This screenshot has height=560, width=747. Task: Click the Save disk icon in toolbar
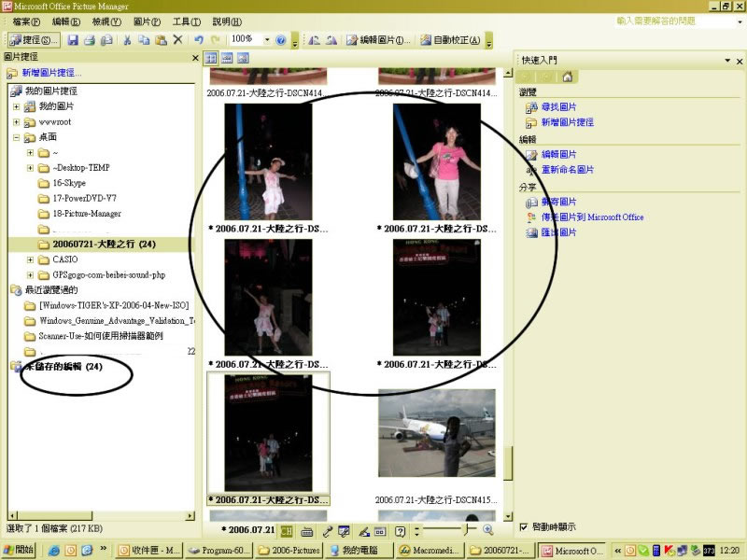point(73,40)
